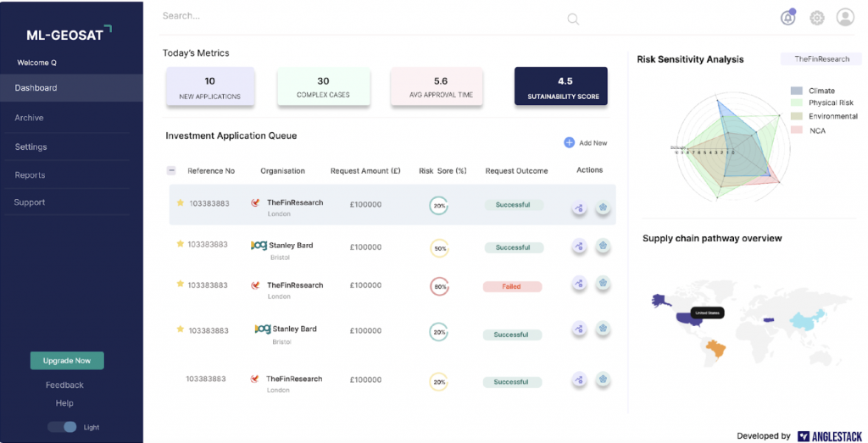Image resolution: width=868 pixels, height=443 pixels.
Task: Go to Reports in sidebar
Action: click(x=30, y=174)
